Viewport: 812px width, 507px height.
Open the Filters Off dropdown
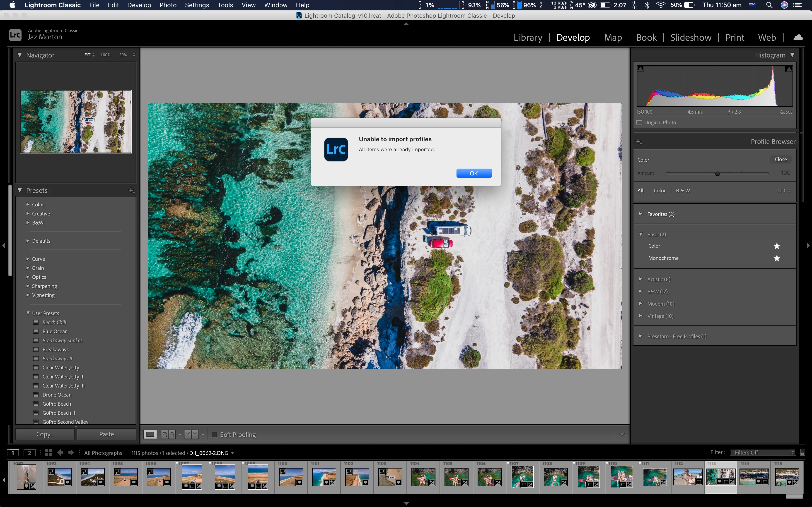pos(762,453)
